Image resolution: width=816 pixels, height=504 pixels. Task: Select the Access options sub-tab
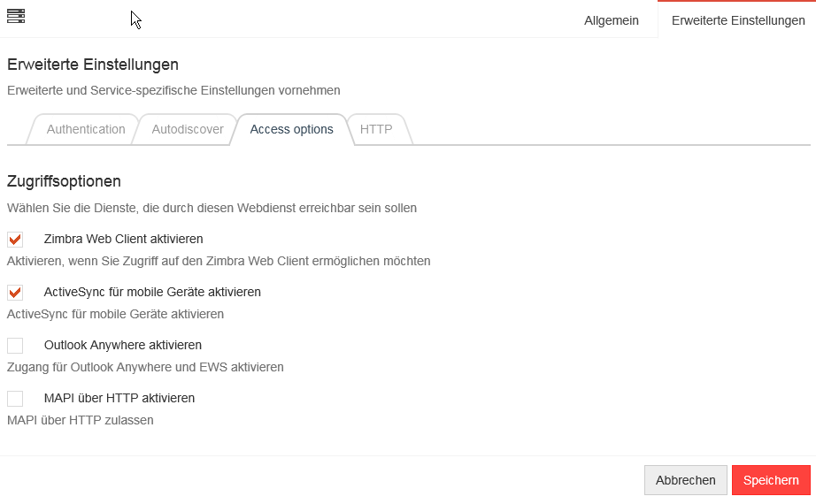point(291,129)
